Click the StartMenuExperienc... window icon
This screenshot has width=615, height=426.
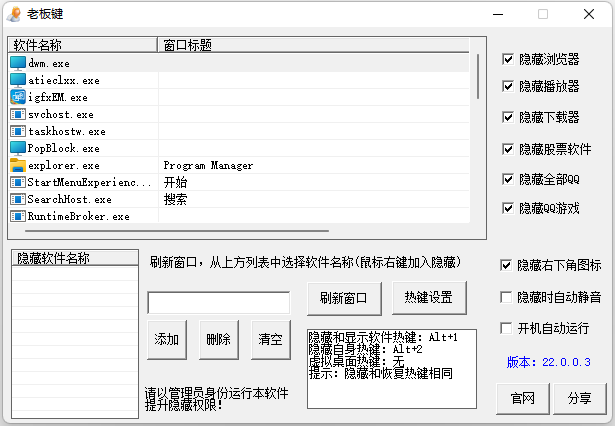(18, 182)
